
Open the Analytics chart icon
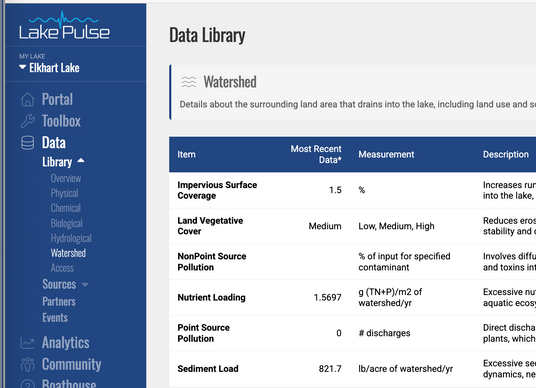(28, 343)
